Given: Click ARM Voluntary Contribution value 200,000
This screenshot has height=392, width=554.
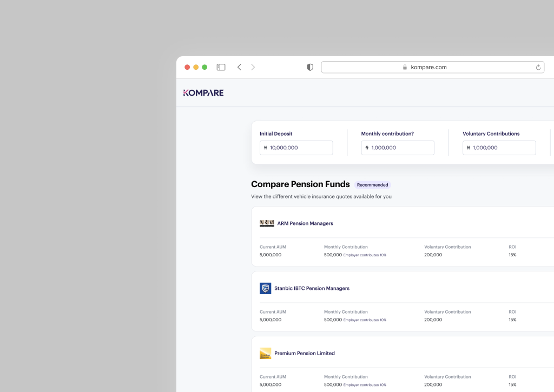Looking at the screenshot, I should click(433, 255).
